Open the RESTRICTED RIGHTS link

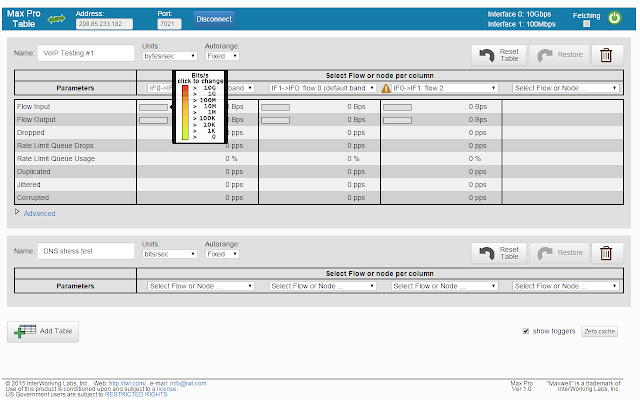[136, 395]
